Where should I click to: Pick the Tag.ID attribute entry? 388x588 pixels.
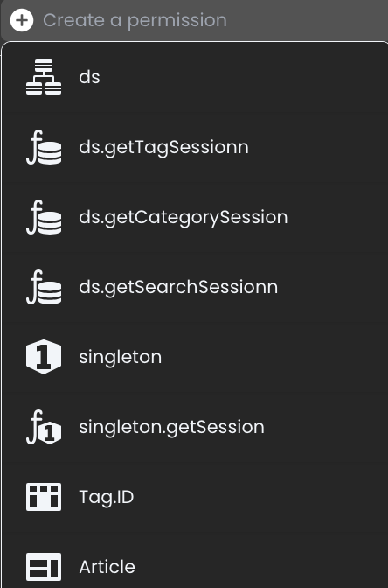pyautogui.click(x=195, y=497)
